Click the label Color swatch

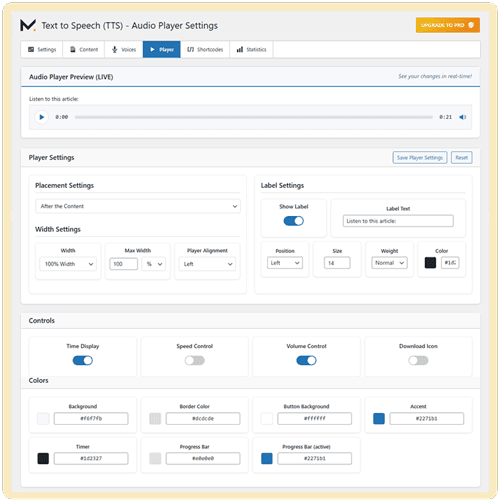[x=430, y=263]
